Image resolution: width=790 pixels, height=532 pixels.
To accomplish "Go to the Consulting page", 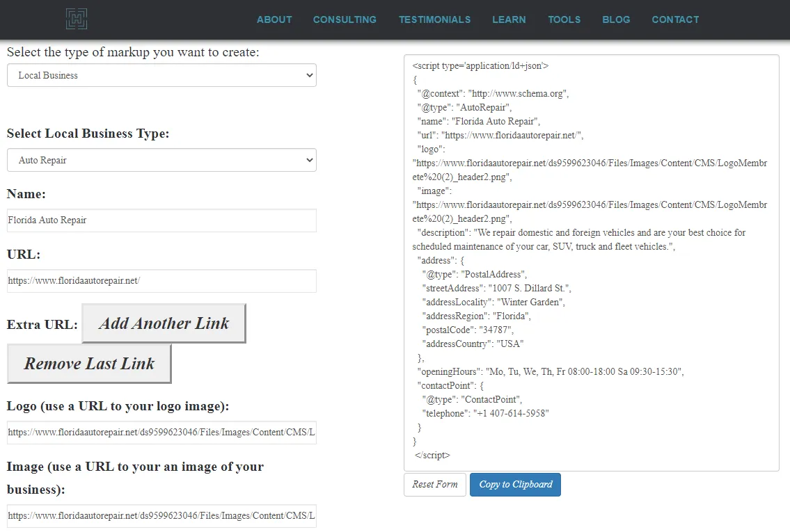I will click(345, 19).
